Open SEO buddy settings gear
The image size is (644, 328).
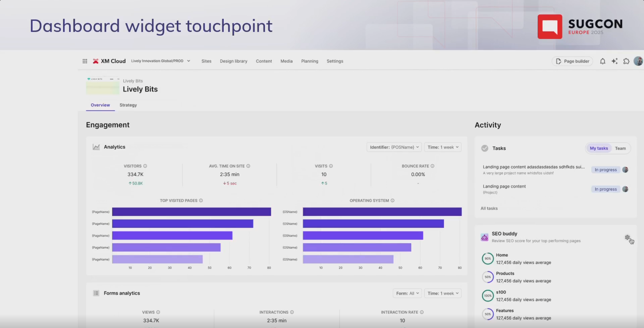pyautogui.click(x=627, y=237)
